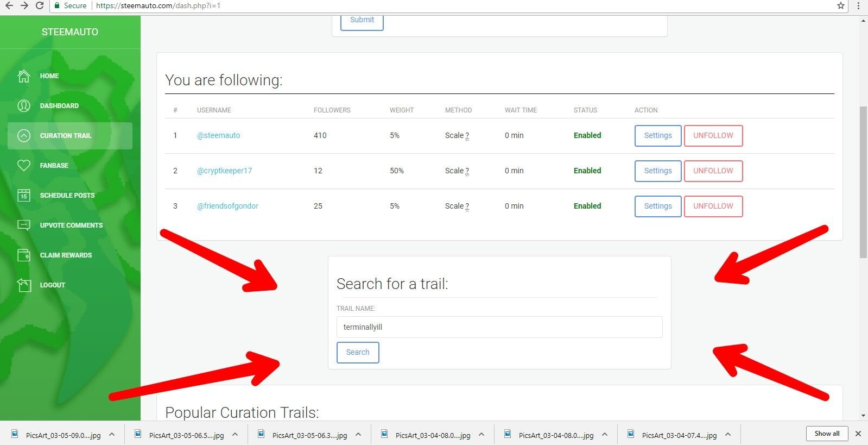Open Settings for @steemauto trail

click(x=658, y=136)
